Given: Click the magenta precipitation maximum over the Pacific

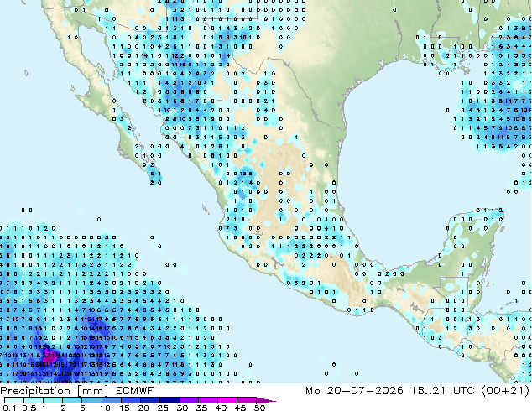Looking at the screenshot, I should pos(49,358).
